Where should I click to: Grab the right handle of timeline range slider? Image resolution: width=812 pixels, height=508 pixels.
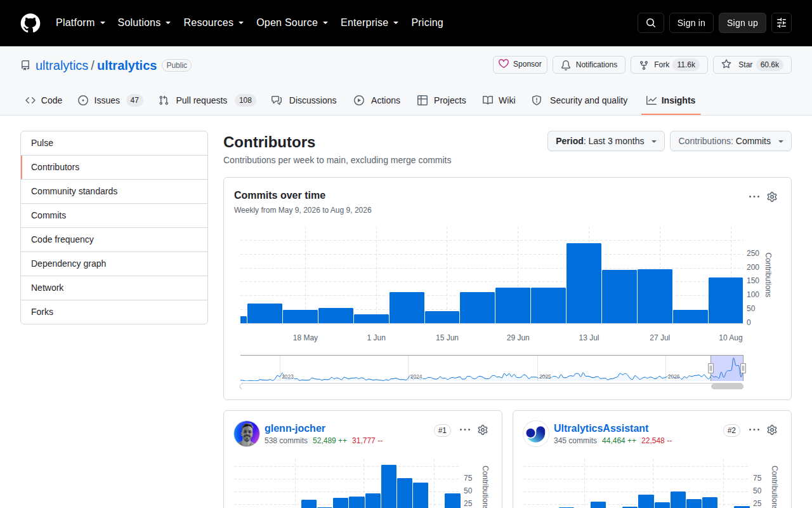click(743, 368)
